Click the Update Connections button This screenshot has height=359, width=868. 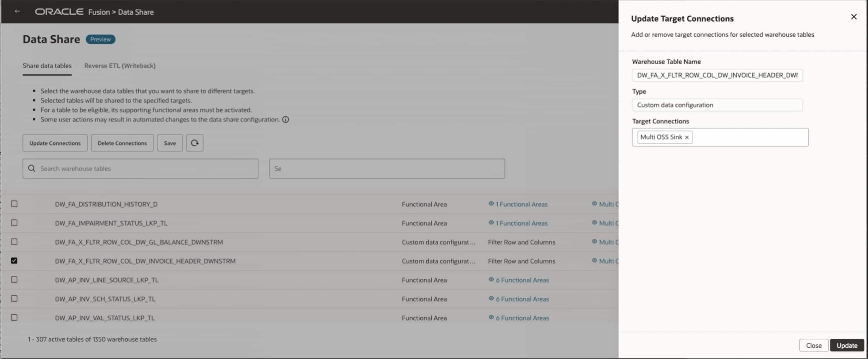click(x=55, y=143)
